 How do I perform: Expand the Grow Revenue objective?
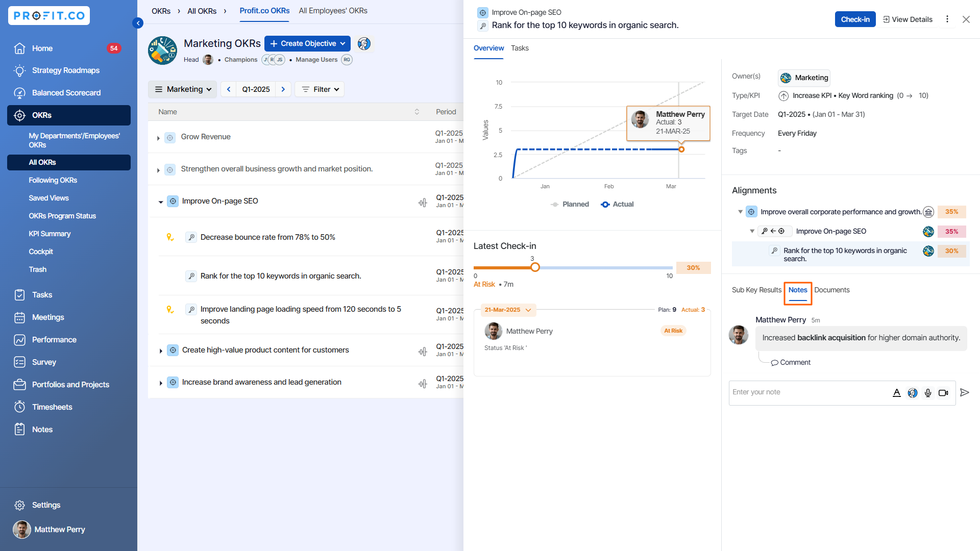click(x=158, y=138)
